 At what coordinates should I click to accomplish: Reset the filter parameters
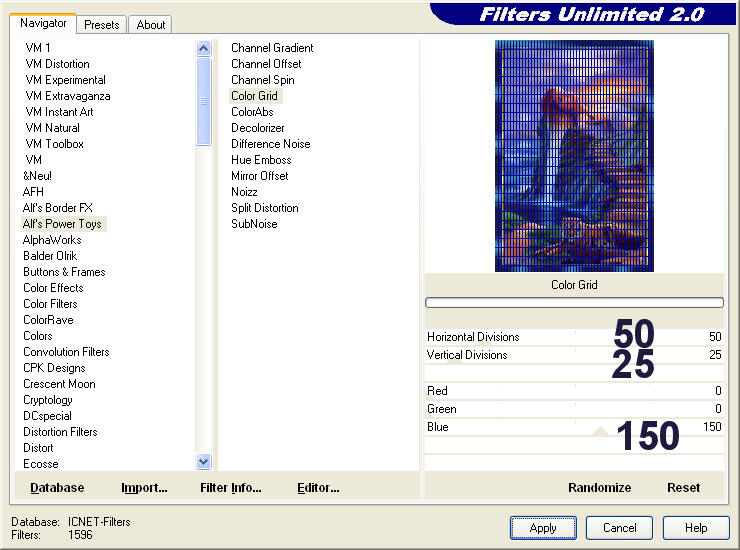point(683,488)
